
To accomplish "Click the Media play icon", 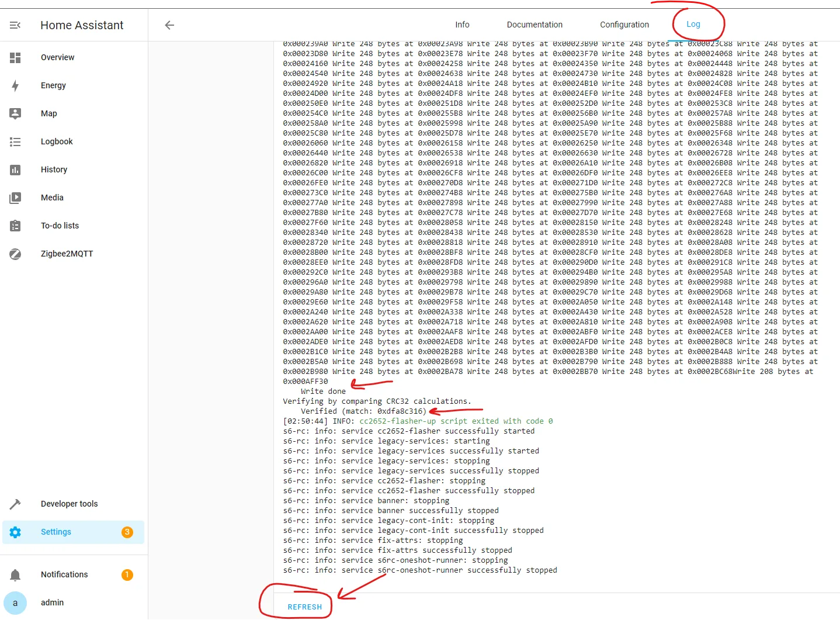I will (x=15, y=198).
